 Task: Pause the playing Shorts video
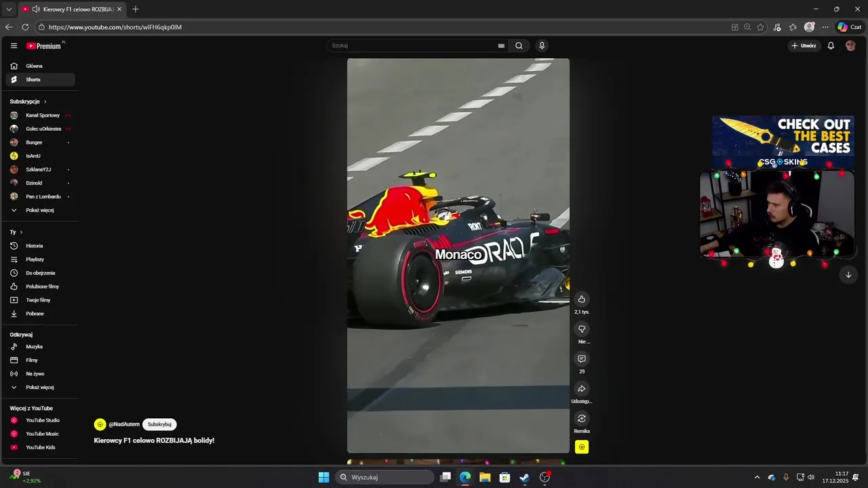[458, 256]
